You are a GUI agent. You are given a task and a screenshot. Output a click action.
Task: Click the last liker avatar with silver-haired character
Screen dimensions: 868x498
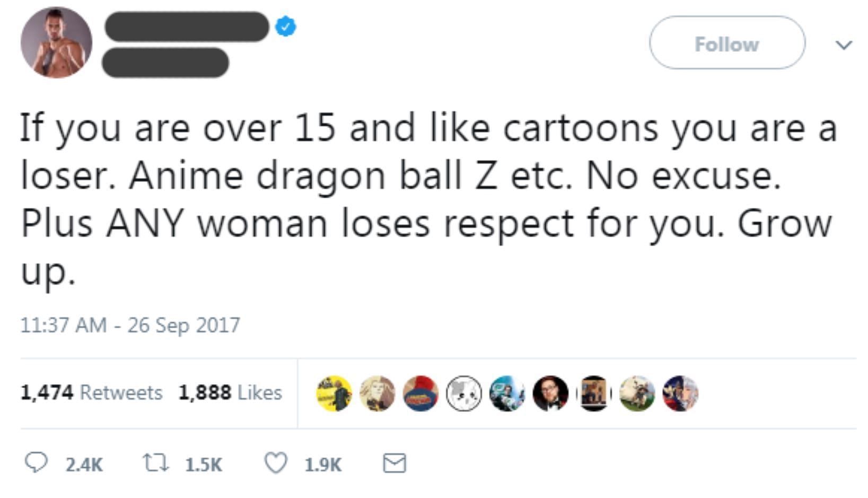coord(680,394)
